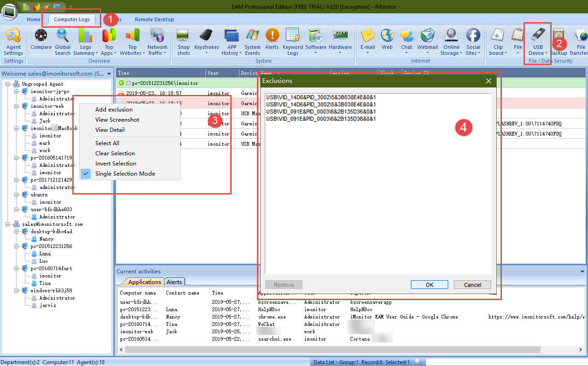Image resolution: width=588 pixels, height=366 pixels.
Task: Choose View Screenshot menu entry
Action: tap(129, 120)
